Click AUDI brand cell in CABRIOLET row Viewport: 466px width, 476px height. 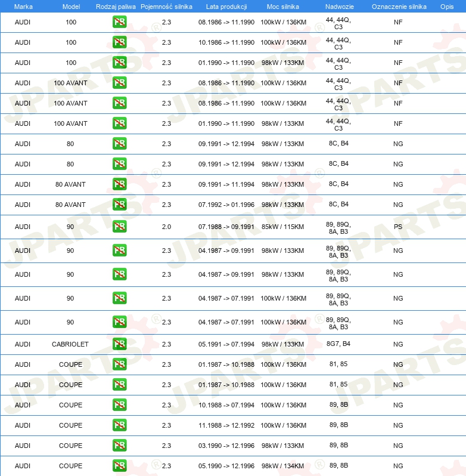[x=23, y=344]
